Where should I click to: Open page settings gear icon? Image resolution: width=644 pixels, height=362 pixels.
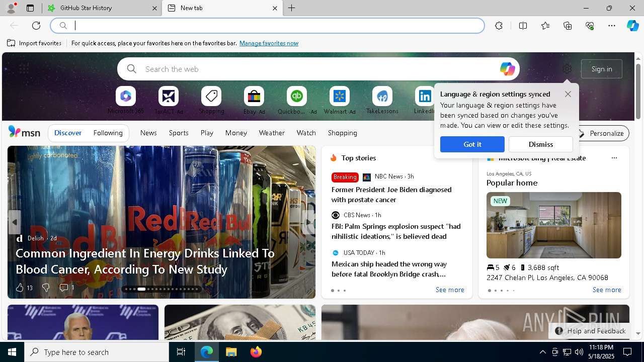567,69
